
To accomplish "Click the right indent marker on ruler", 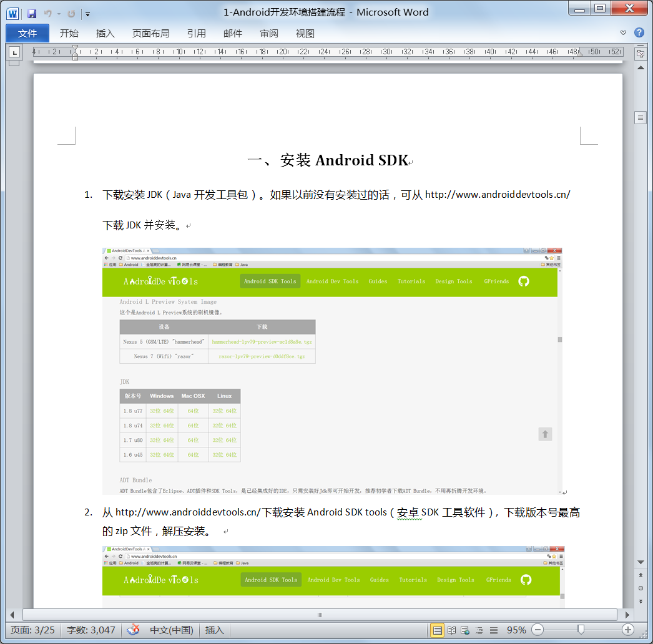I will (x=580, y=53).
